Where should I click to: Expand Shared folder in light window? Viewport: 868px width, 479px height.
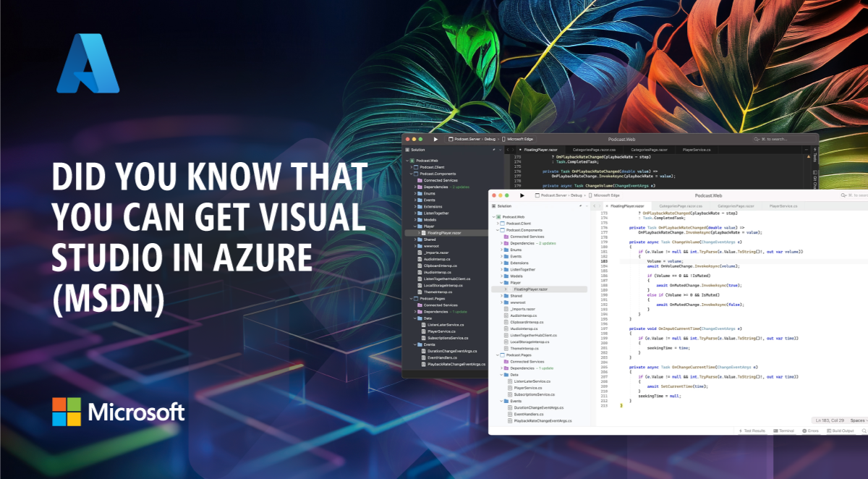pyautogui.click(x=501, y=296)
